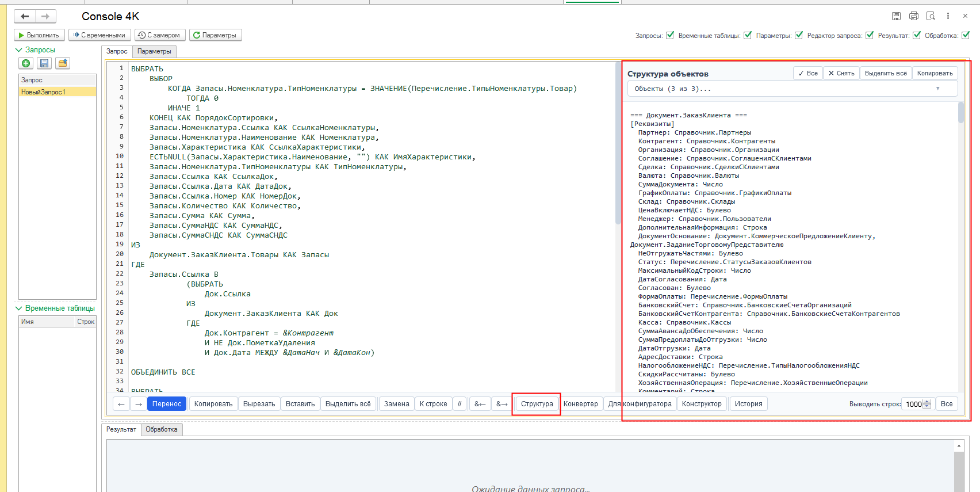Click the green plus add-query icon
The width and height of the screenshot is (980, 492).
point(26,63)
